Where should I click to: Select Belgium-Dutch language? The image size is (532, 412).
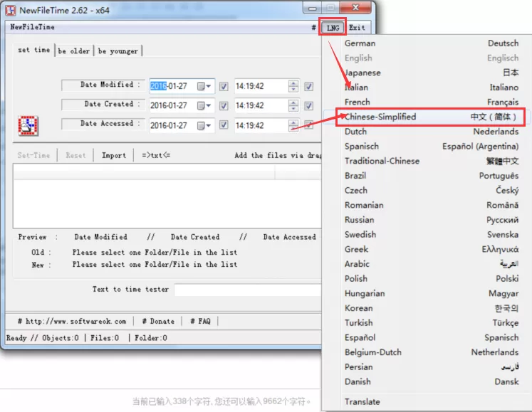click(x=427, y=352)
